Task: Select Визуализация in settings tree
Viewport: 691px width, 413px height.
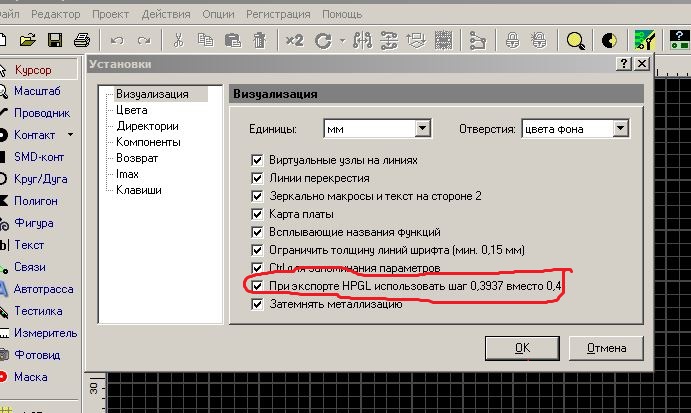Action: 152,94
